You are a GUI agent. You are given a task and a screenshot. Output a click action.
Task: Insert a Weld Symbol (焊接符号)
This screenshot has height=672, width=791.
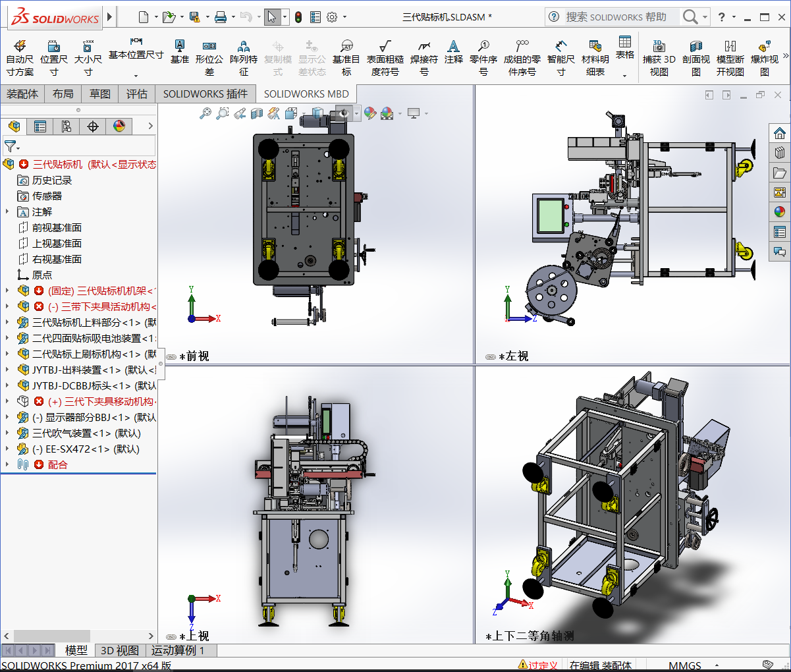[424, 58]
